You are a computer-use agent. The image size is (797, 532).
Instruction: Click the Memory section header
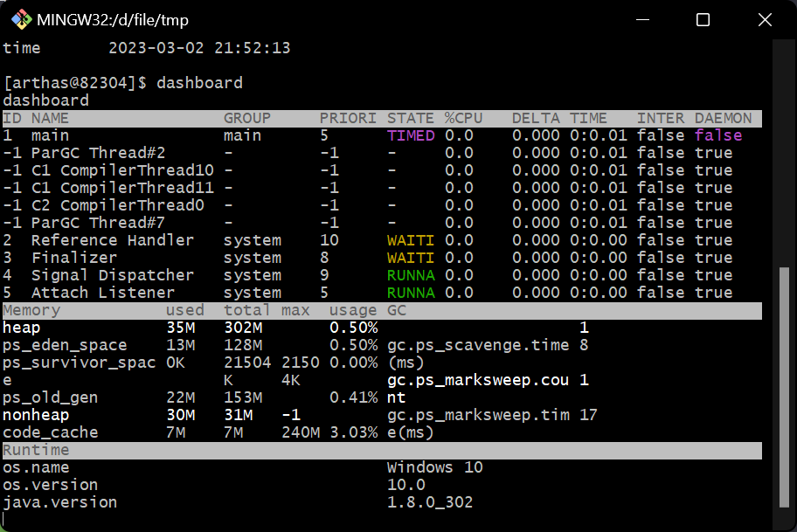(x=31, y=310)
